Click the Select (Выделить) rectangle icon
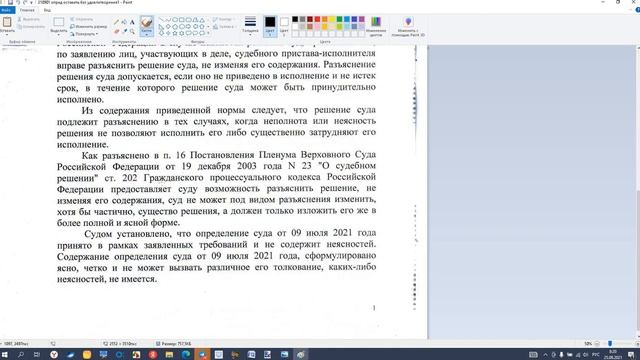Viewport: 640px width, 360px height. (x=59, y=22)
